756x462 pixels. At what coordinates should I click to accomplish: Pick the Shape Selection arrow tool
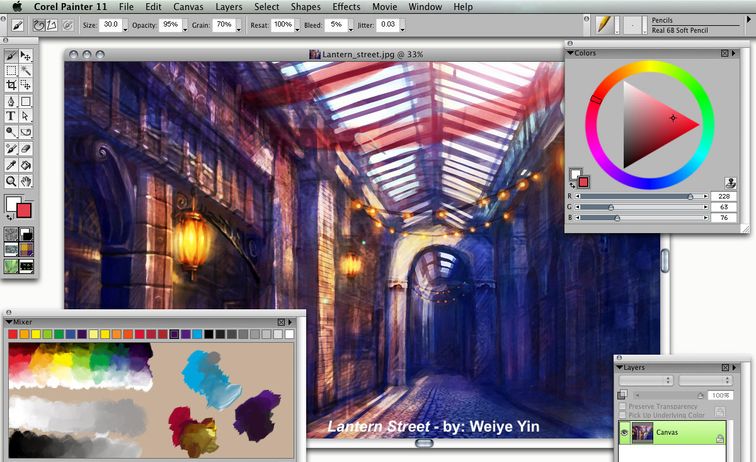26,116
